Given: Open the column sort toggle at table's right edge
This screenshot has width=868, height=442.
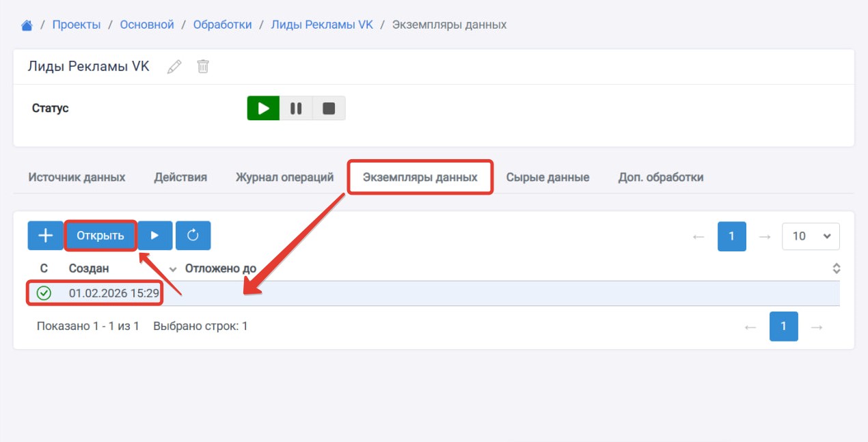Looking at the screenshot, I should click(836, 268).
